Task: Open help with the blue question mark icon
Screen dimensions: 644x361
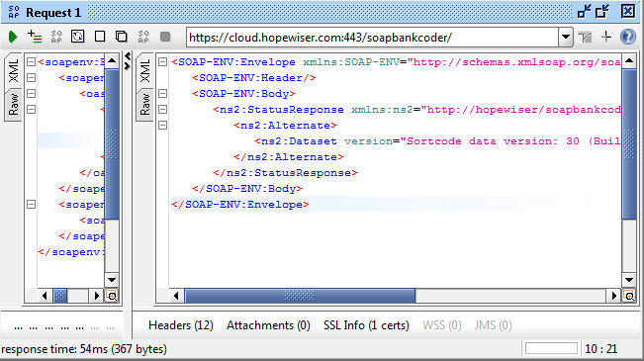Action: point(628,37)
